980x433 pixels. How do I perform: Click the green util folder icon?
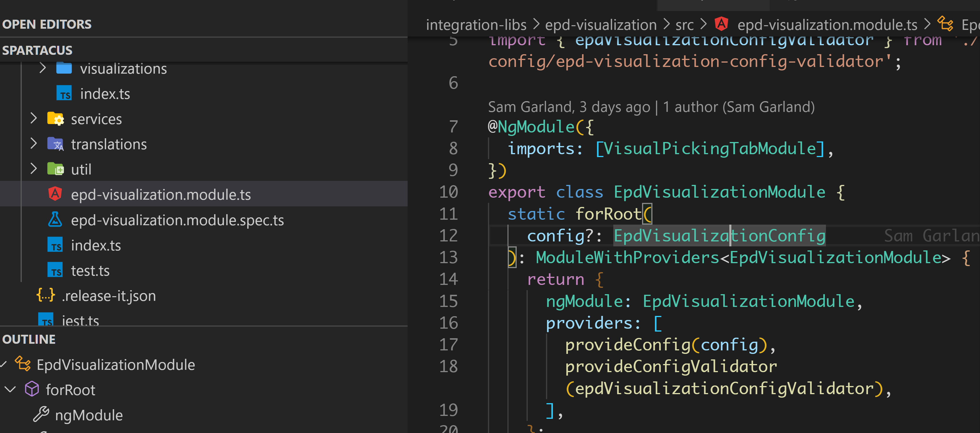tap(55, 169)
